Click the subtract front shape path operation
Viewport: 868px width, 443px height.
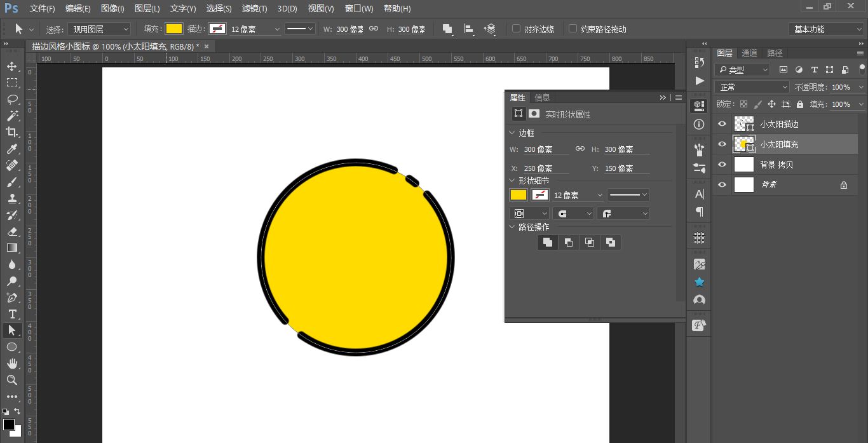pos(569,242)
